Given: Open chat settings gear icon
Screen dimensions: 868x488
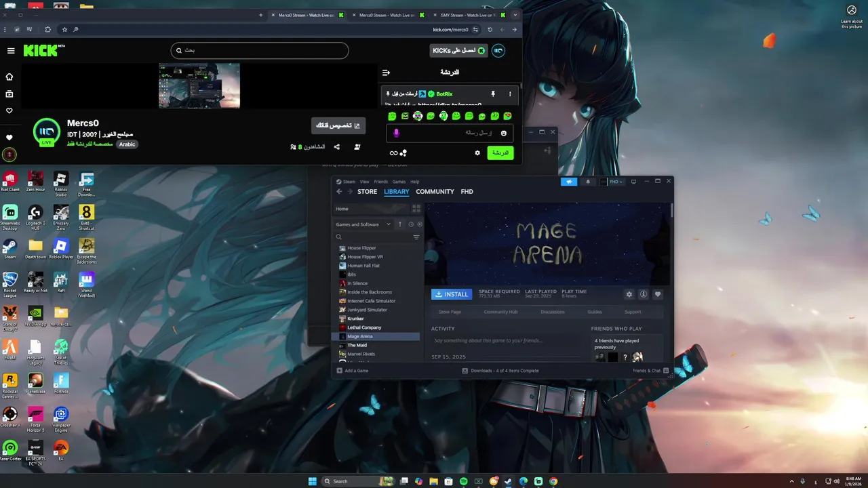Looking at the screenshot, I should [477, 153].
